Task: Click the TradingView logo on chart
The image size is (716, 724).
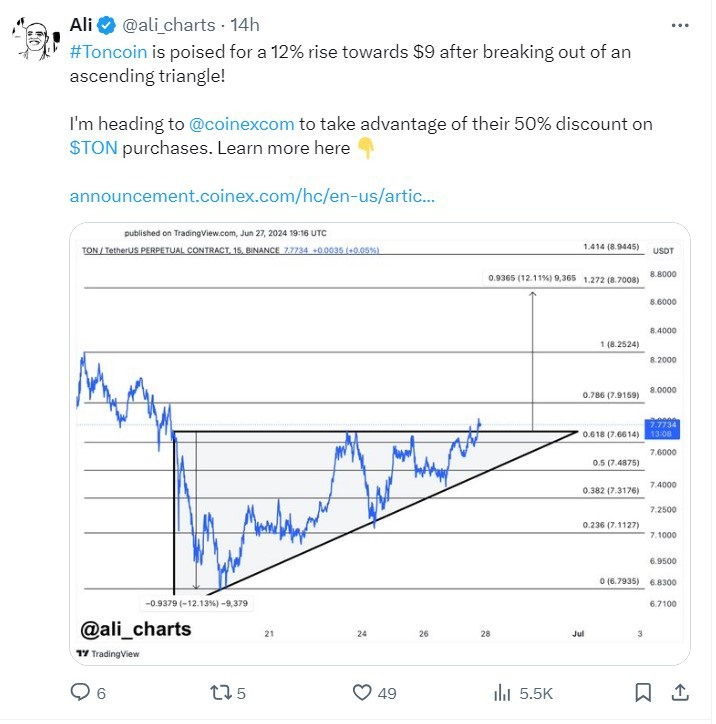Action: pyautogui.click(x=108, y=653)
